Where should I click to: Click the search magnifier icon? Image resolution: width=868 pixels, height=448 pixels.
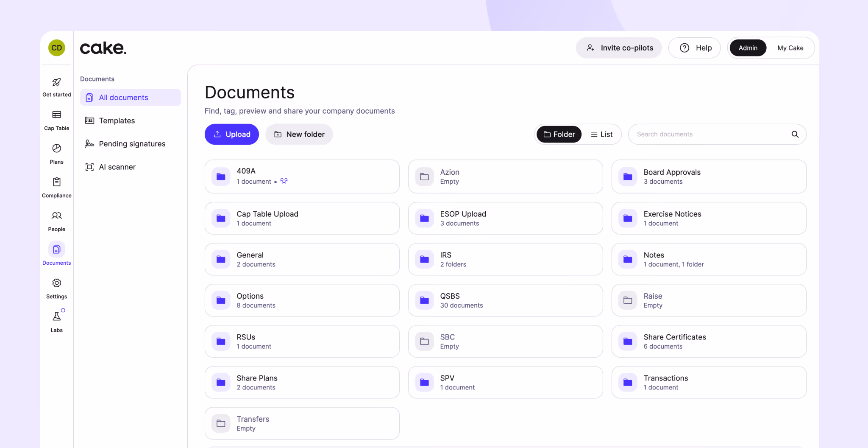795,134
